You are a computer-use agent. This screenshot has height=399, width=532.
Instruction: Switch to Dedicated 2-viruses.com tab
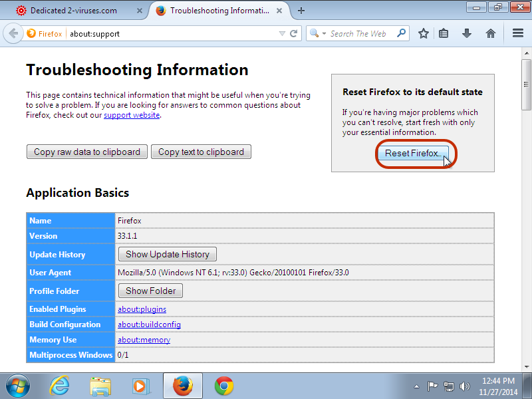(x=74, y=11)
